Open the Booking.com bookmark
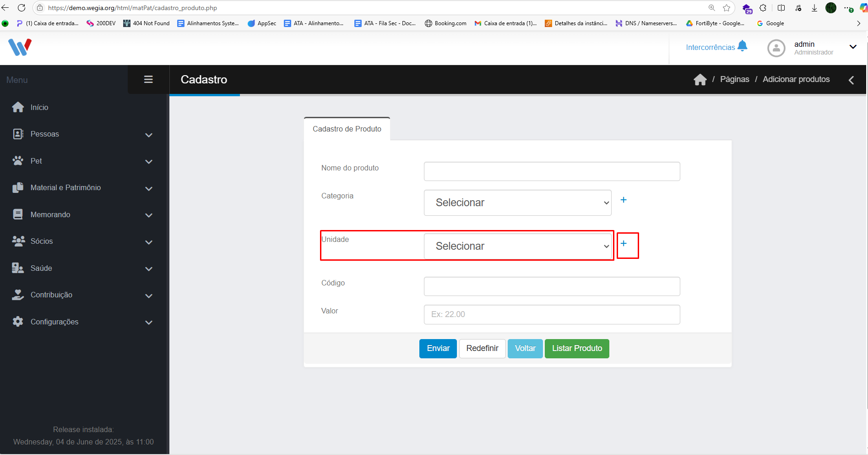The height and width of the screenshot is (455, 868). (x=445, y=23)
